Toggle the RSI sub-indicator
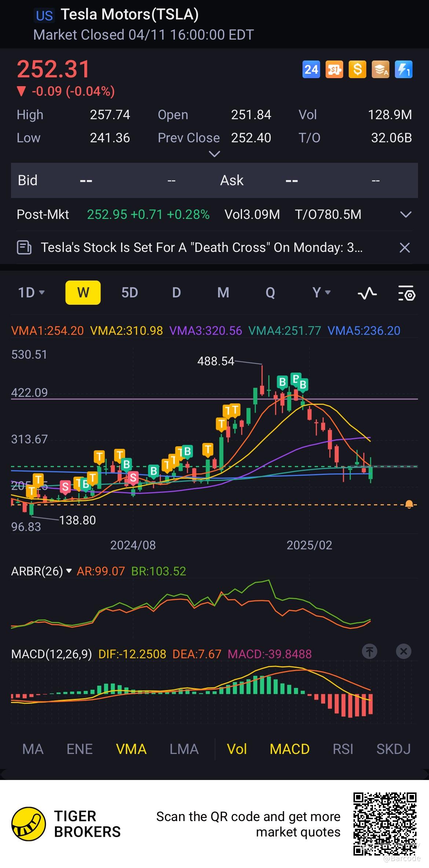Viewport: 429px width, 868px height. (343, 749)
